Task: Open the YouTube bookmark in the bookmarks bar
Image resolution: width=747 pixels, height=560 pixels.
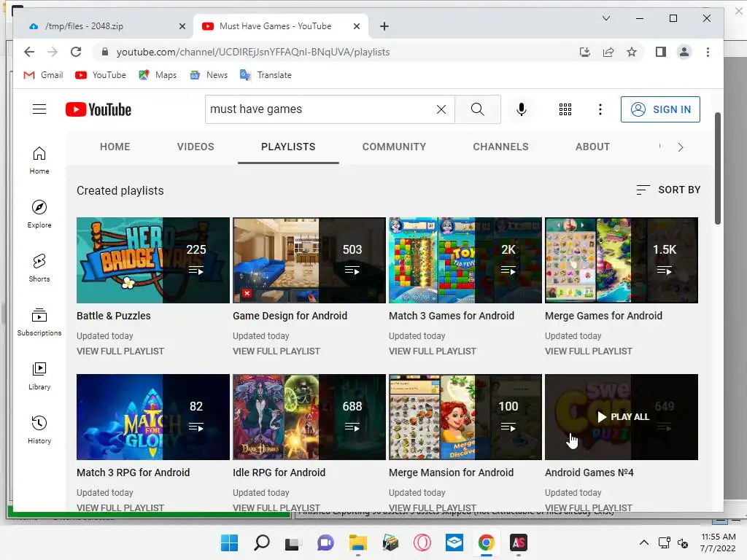Action: [101, 75]
